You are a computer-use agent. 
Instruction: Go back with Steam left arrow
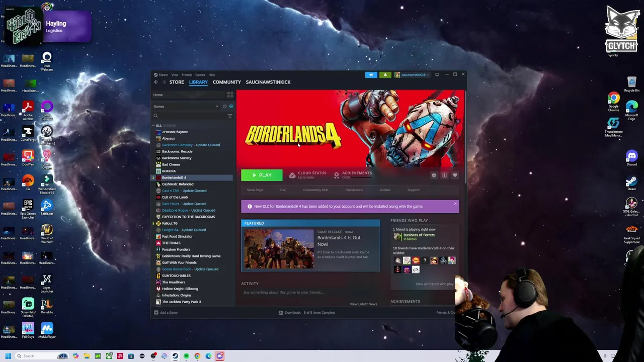(x=156, y=82)
